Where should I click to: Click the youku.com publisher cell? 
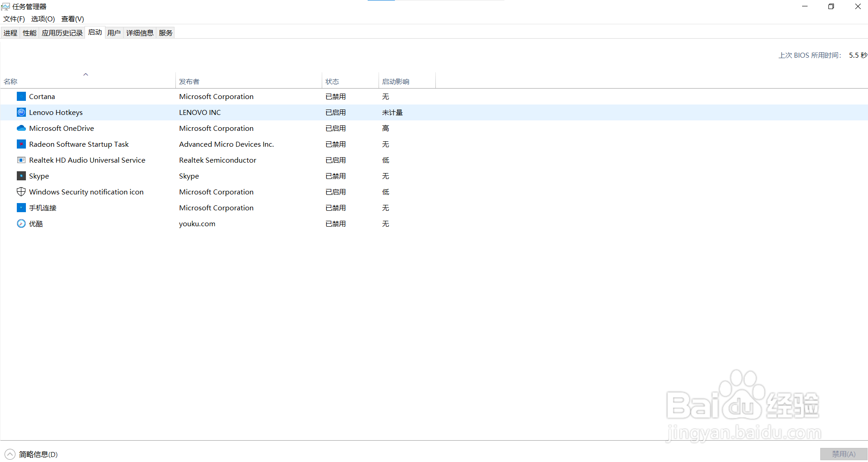coord(197,224)
